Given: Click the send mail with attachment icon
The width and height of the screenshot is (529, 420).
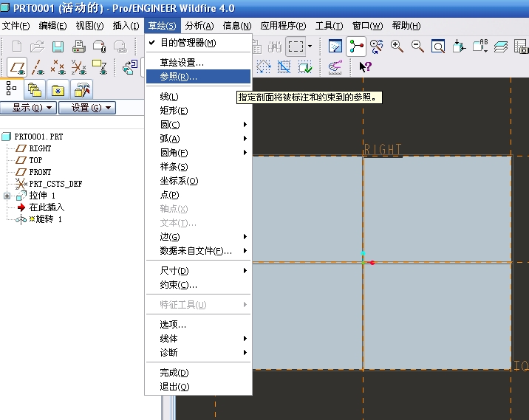Looking at the screenshot, I should [100, 47].
